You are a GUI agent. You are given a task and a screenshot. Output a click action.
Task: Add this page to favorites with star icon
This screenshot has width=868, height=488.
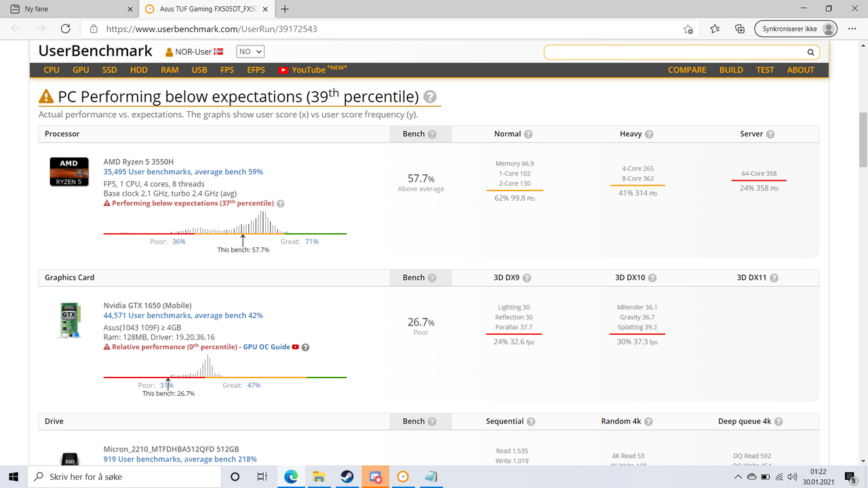pos(688,29)
